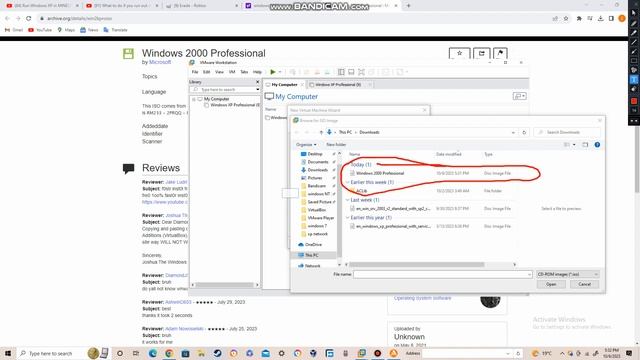Open the Organize dropdown
This screenshot has width=640, height=360.
(306, 144)
